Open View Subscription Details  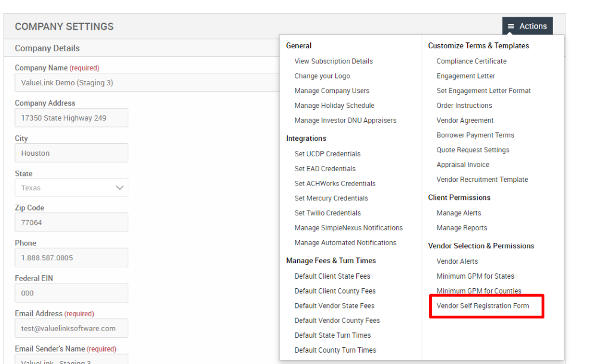(333, 61)
